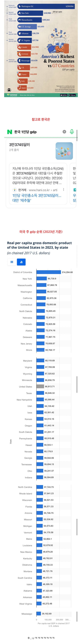82x644 pixels.
Task: Click the money illustration thumbnail
Action: pyautogui.click(x=64, y=151)
